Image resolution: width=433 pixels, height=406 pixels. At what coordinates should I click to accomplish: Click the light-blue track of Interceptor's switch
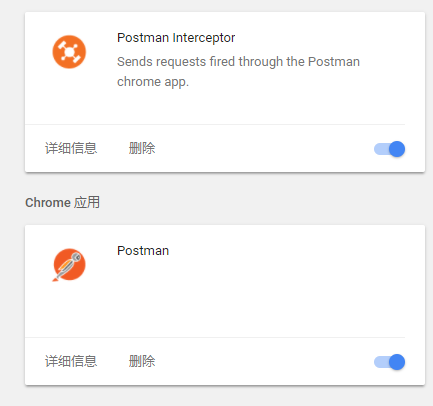(x=381, y=149)
